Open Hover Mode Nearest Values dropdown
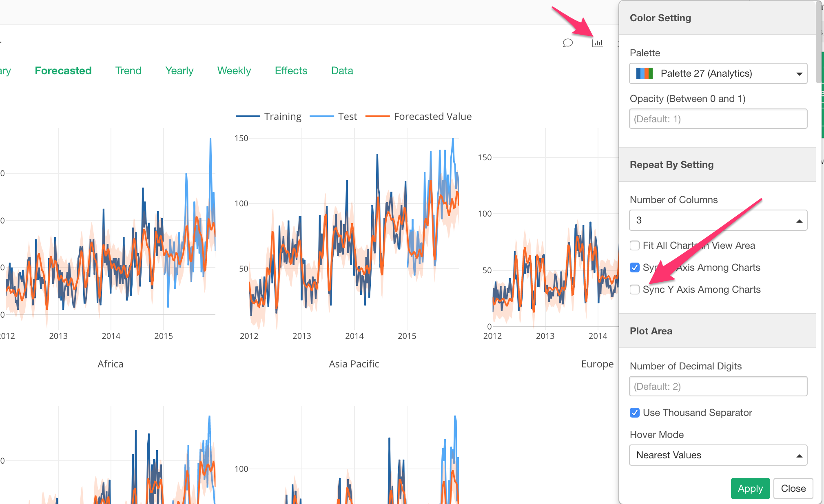Viewport: 824px width, 504px height. click(718, 455)
